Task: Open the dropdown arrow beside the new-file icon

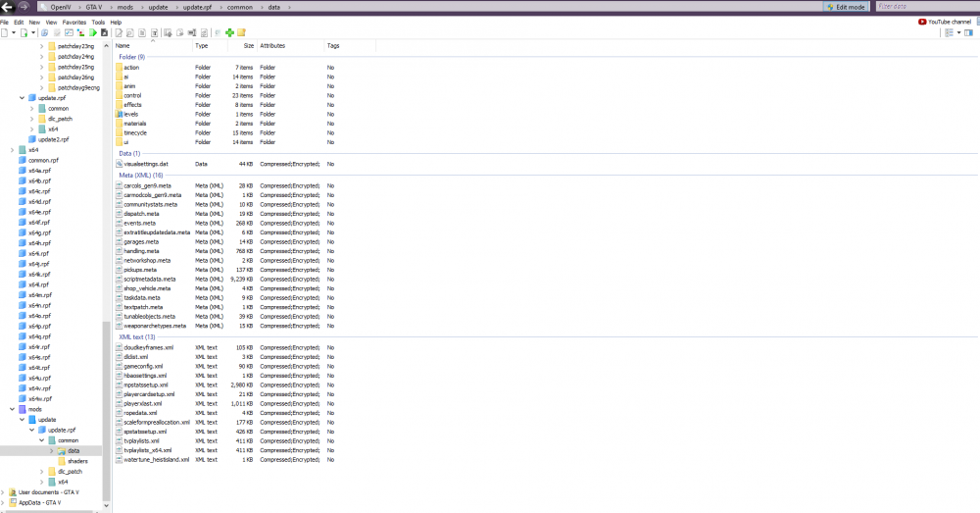Action: 14,32
